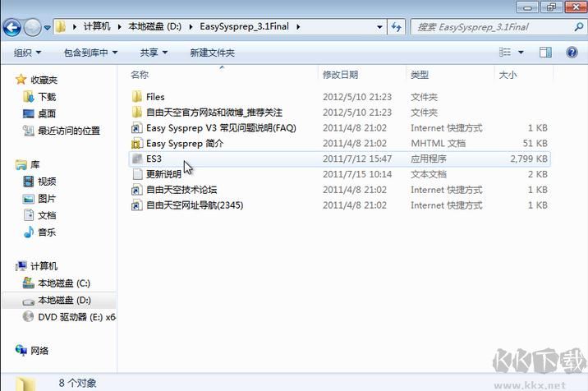Open the 共享 menu

[154, 53]
